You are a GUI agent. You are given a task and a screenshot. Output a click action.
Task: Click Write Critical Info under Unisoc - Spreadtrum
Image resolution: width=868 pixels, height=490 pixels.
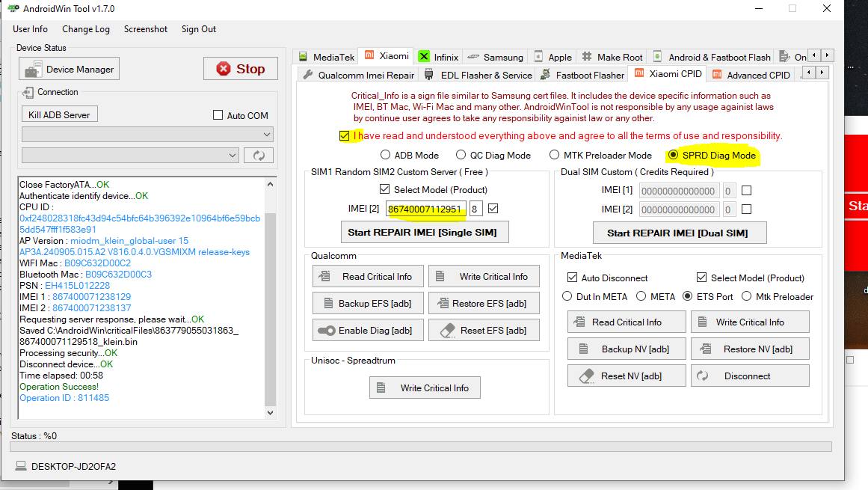[425, 388]
